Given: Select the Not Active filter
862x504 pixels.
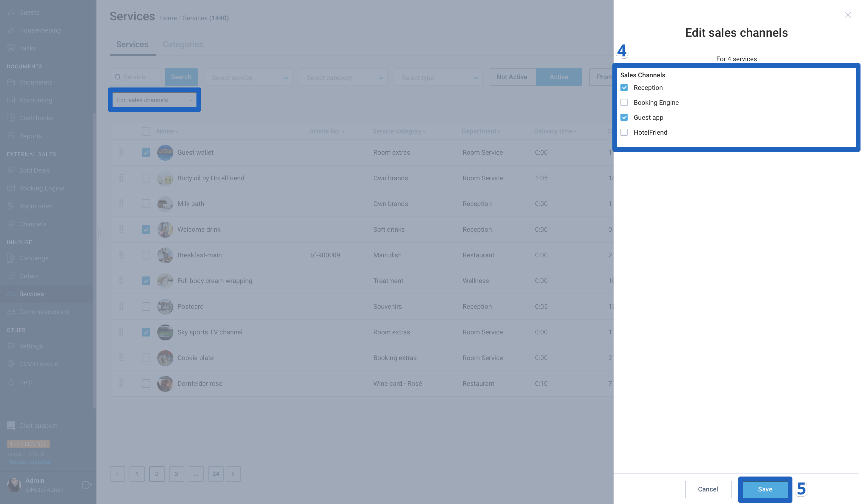Looking at the screenshot, I should click(512, 77).
